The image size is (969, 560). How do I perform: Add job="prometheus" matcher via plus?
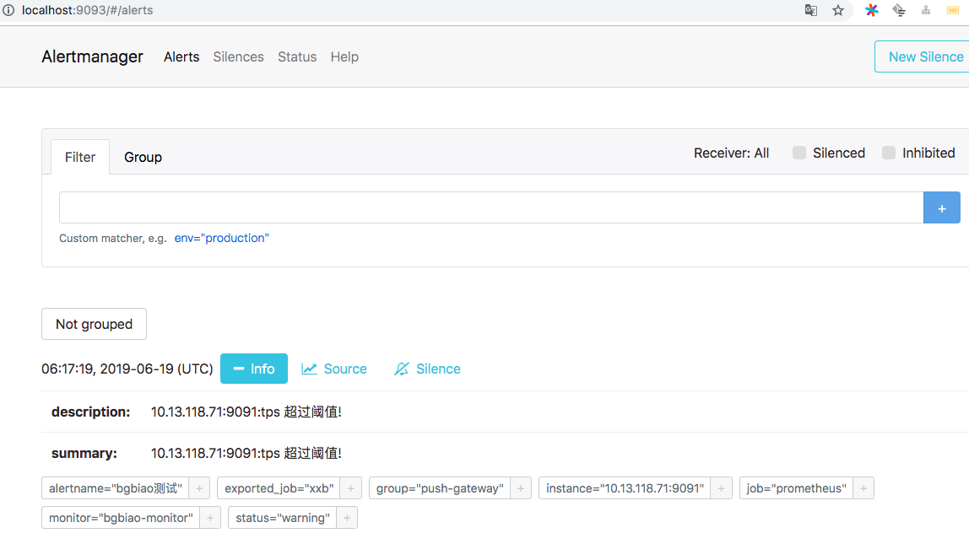(863, 488)
